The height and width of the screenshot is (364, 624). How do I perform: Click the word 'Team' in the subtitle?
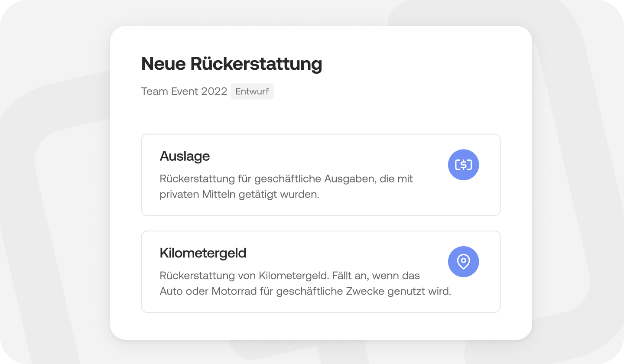[152, 91]
